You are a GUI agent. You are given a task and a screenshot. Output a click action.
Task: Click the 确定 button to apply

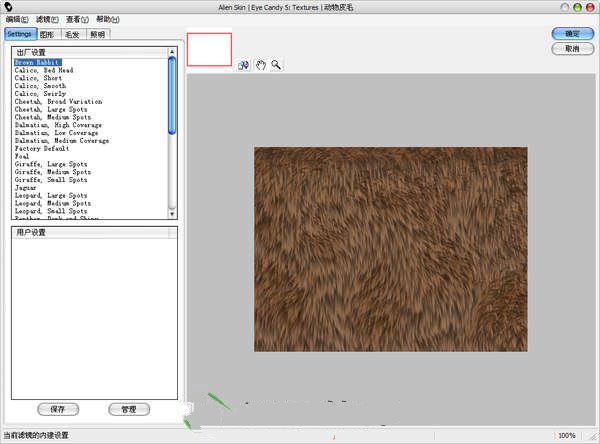(571, 34)
